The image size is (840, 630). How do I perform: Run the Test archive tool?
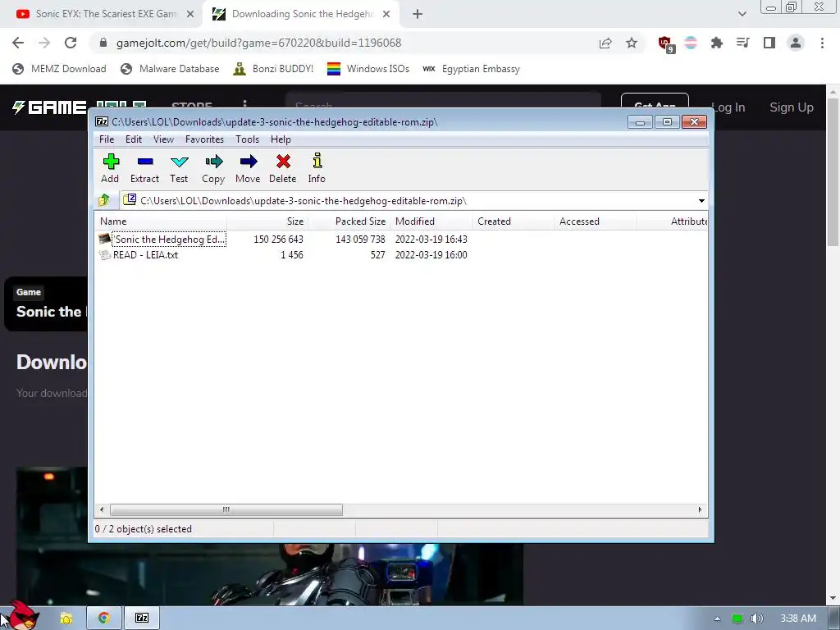pyautogui.click(x=179, y=168)
